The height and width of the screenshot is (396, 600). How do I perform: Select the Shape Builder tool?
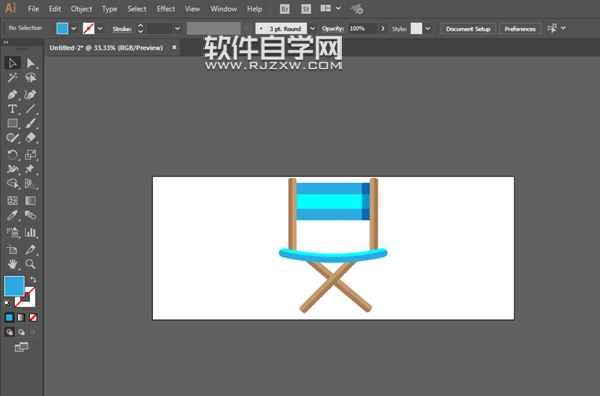click(x=12, y=184)
